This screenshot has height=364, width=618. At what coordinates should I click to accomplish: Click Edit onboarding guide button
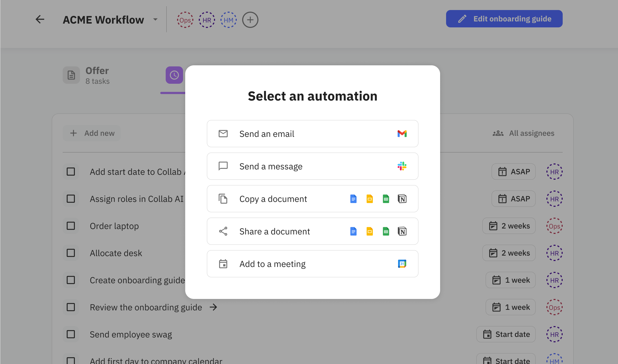click(x=504, y=19)
